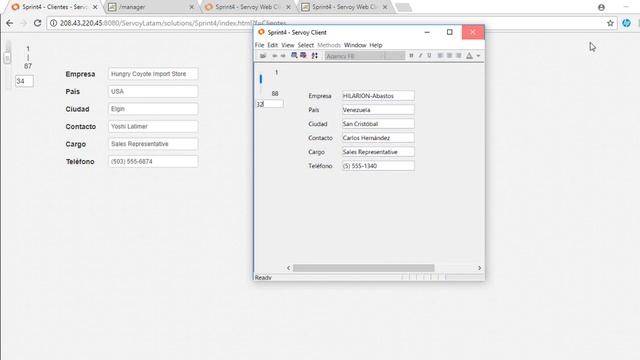Click the Cargo field in the browser form
Image resolution: width=640 pixels, height=360 pixels.
[153, 144]
